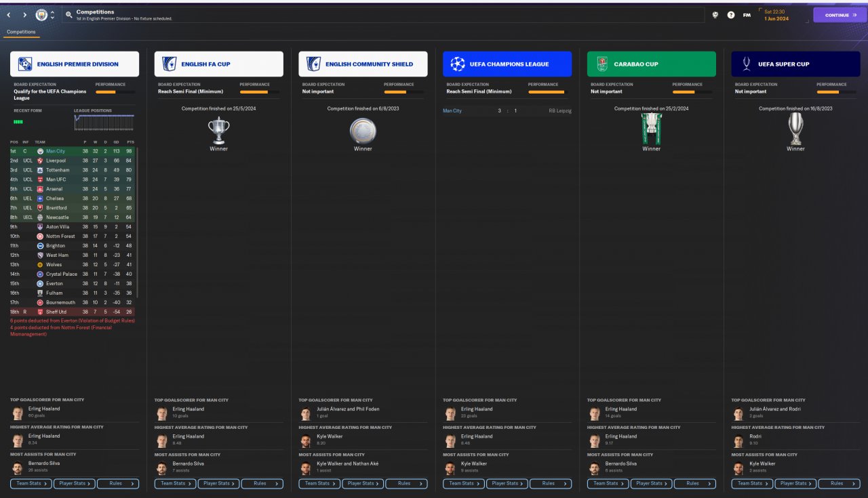Open the FM menu icon
The height and width of the screenshot is (498, 868).
click(x=747, y=14)
